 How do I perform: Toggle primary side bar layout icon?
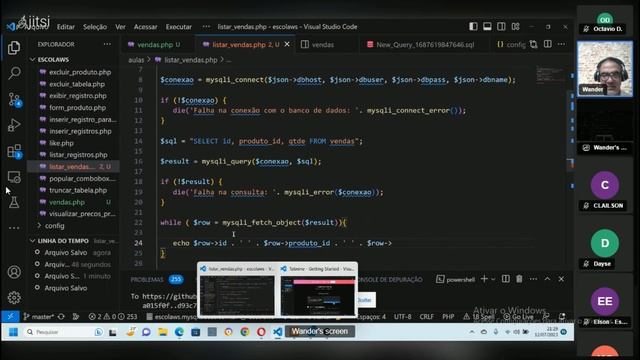pyautogui.click(x=473, y=27)
